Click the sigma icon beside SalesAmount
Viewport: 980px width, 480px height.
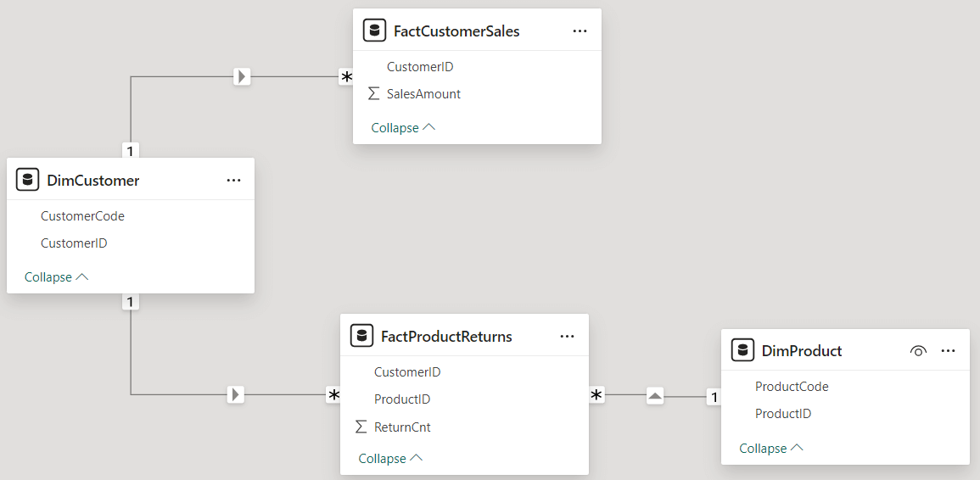point(374,94)
